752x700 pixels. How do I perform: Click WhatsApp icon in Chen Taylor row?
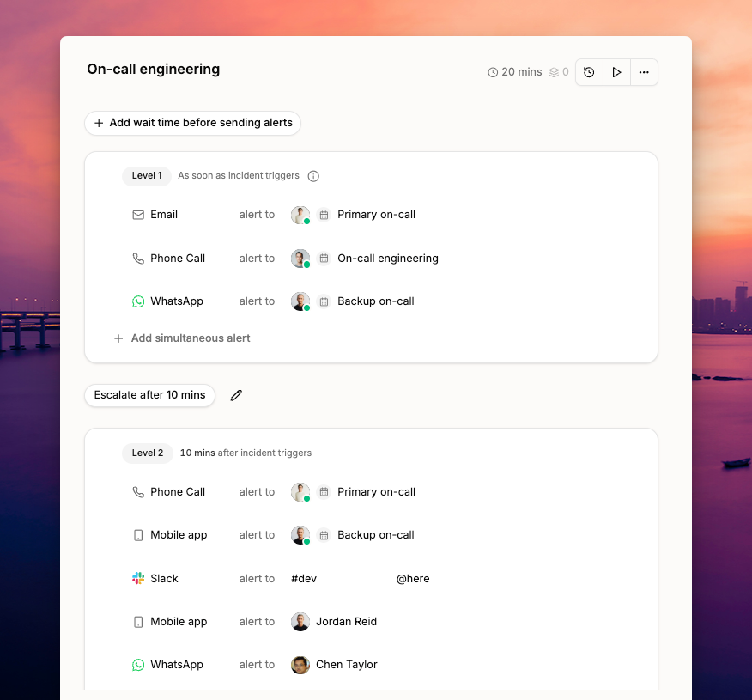point(138,665)
